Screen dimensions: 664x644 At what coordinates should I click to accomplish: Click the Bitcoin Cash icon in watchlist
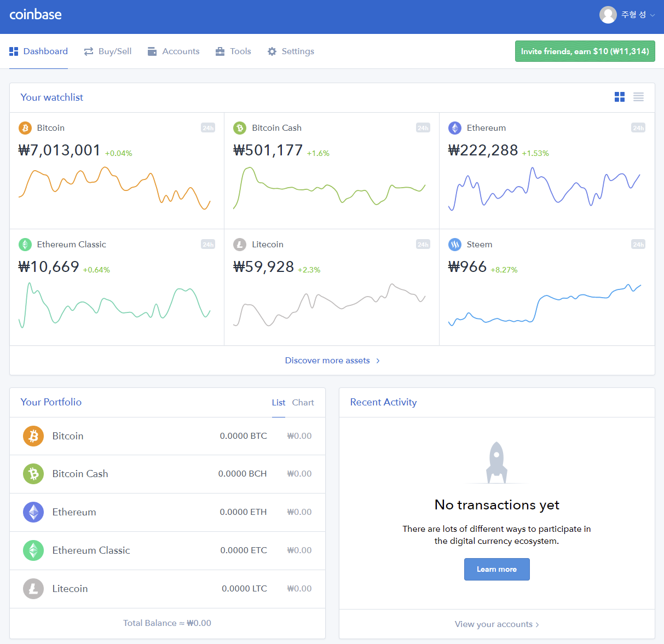click(x=240, y=128)
